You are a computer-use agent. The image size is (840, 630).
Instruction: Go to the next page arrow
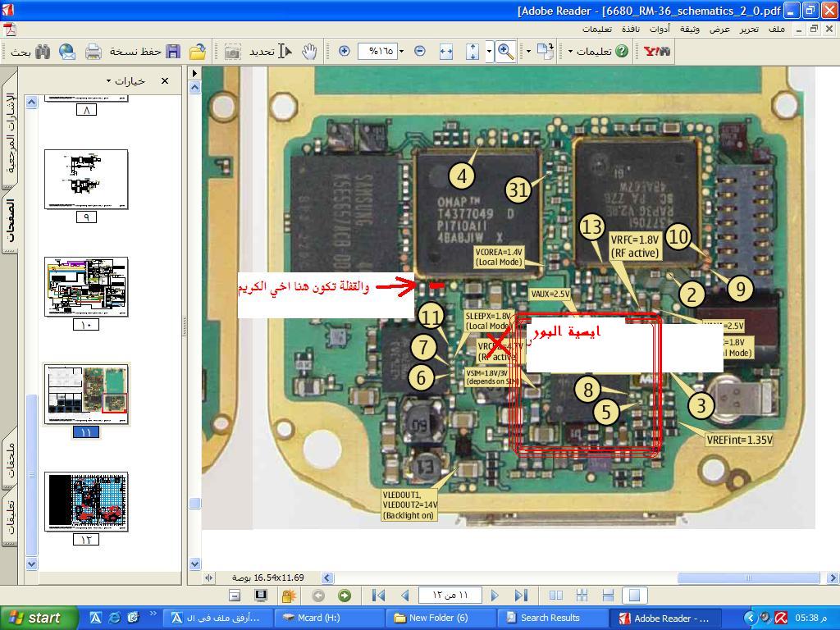tap(495, 596)
